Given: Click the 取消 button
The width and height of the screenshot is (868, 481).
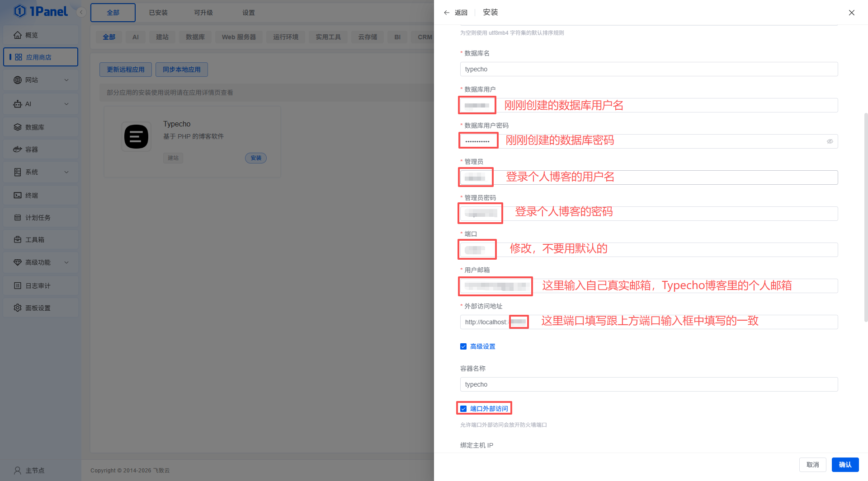Looking at the screenshot, I should coord(812,465).
